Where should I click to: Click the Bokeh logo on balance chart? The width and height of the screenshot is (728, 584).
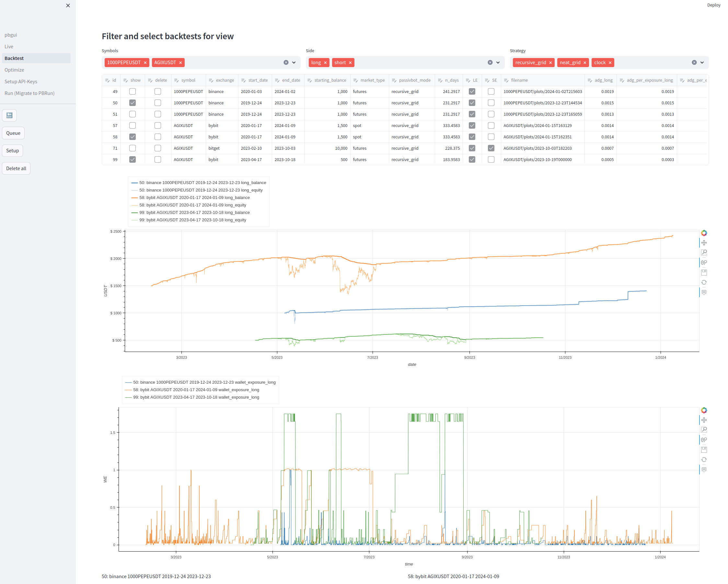(x=704, y=233)
